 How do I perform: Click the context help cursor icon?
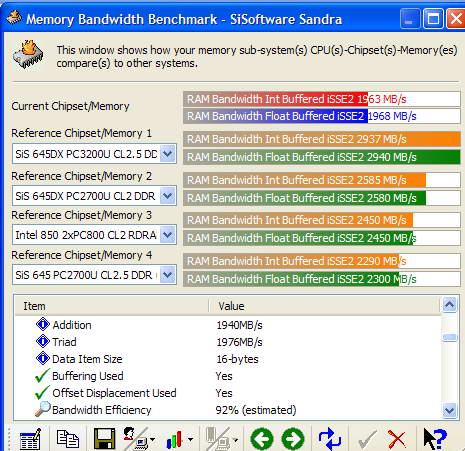pyautogui.click(x=435, y=439)
